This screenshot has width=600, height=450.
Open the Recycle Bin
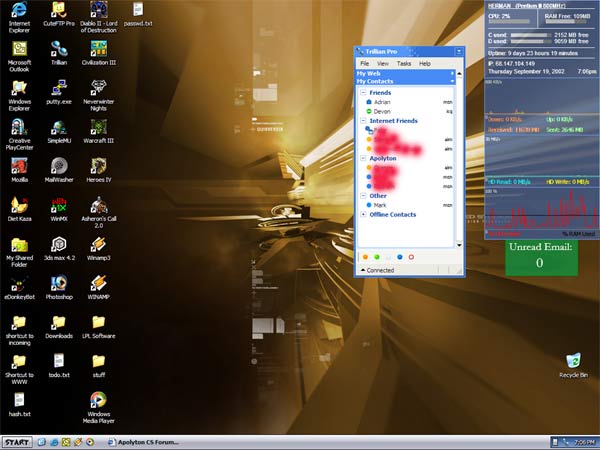click(x=573, y=362)
